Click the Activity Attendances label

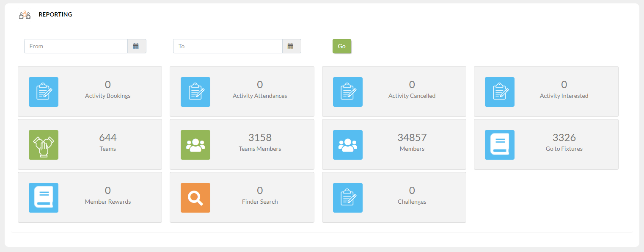(x=260, y=96)
